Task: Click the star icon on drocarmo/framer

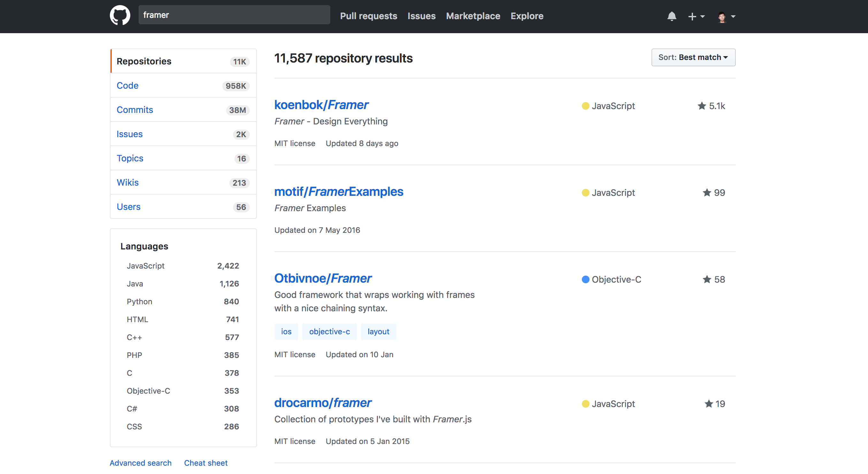Action: [709, 404]
